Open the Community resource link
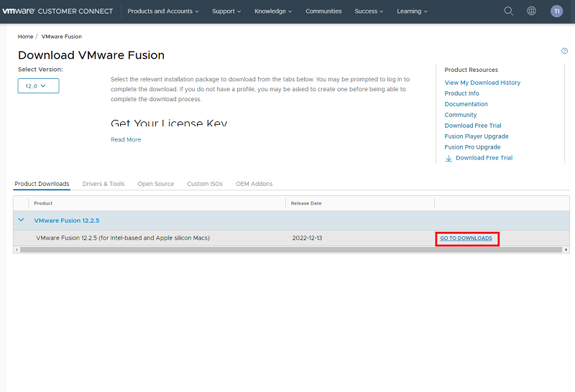The width and height of the screenshot is (575, 392). click(x=461, y=115)
